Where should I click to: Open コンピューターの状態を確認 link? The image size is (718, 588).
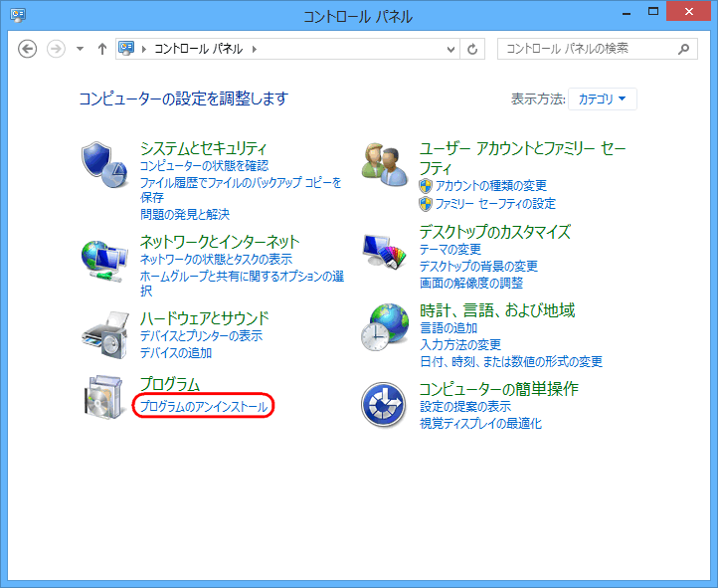coord(204,166)
